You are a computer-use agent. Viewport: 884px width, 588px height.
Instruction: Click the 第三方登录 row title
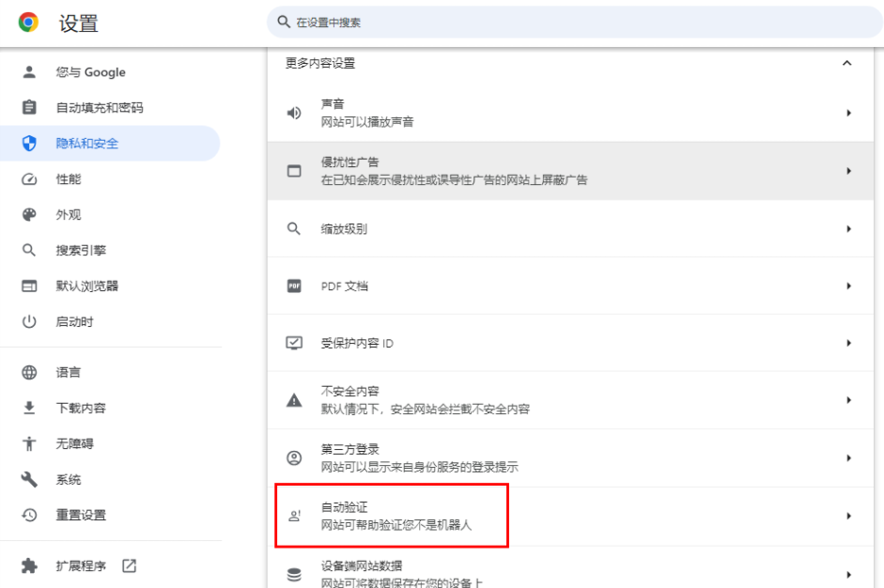tap(350, 449)
